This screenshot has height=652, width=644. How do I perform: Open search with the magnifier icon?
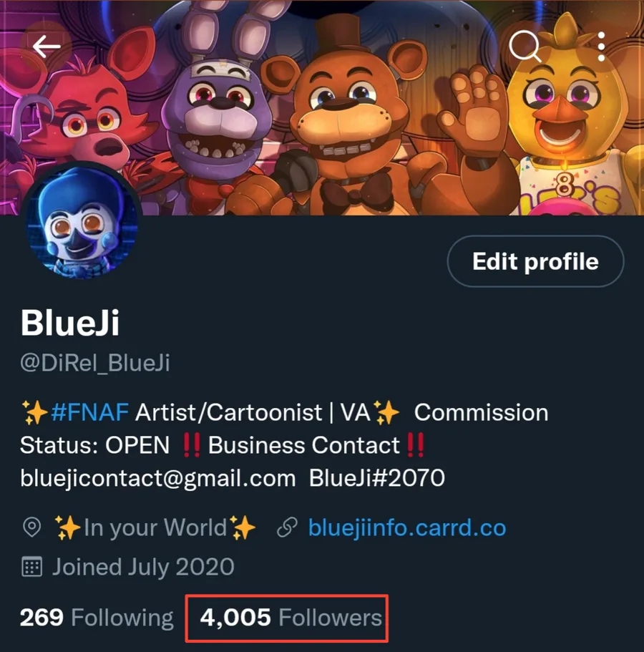click(525, 46)
